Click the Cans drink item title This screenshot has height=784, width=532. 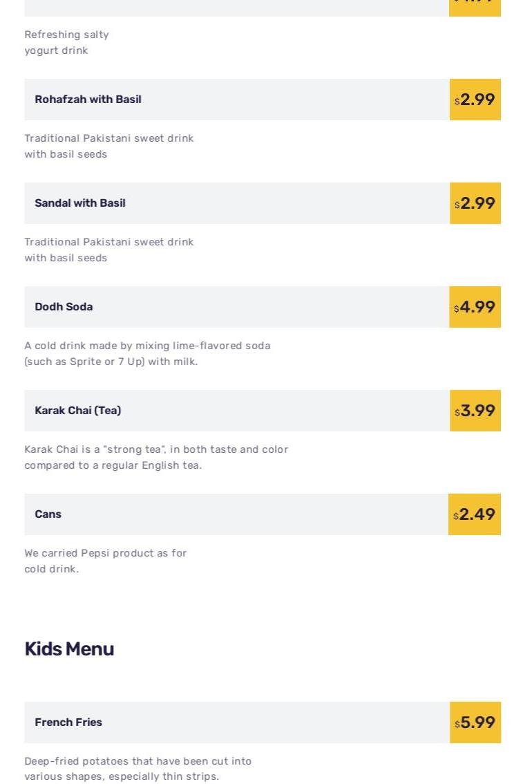[48, 514]
